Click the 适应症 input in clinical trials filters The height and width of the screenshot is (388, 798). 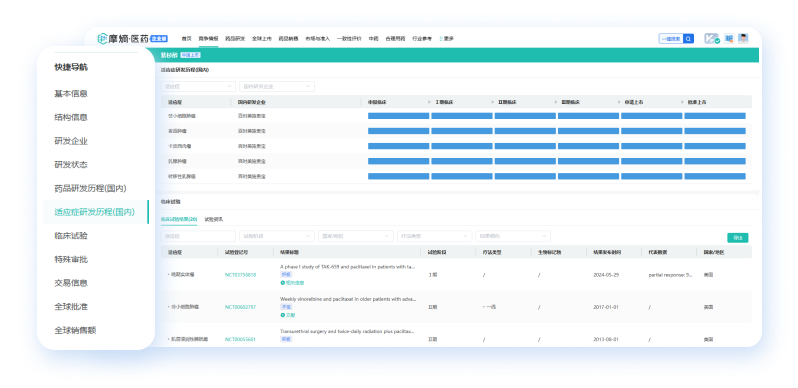198,236
